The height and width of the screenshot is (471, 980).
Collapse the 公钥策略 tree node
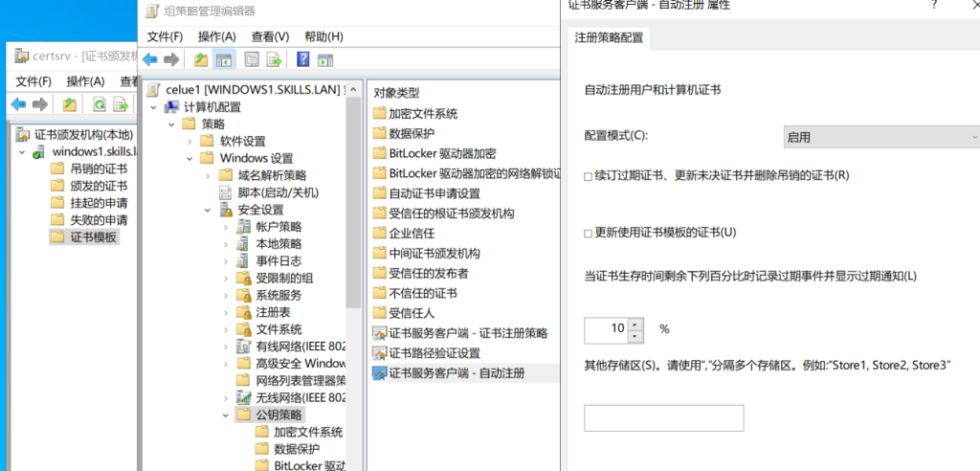[x=226, y=415]
